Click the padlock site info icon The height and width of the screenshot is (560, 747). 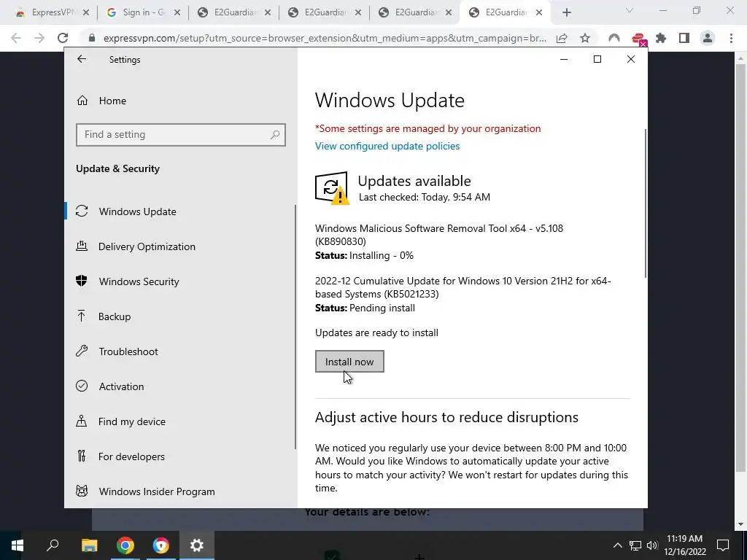[92, 38]
